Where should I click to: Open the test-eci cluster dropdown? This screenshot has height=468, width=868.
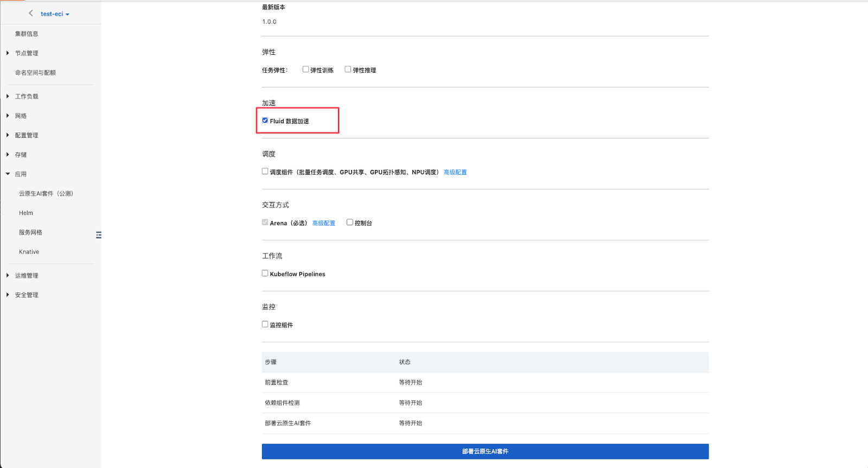(55, 14)
